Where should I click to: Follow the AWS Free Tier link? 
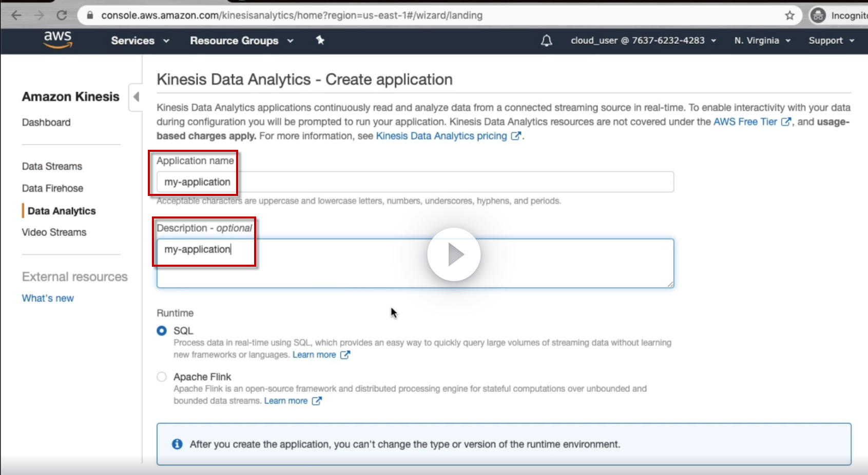click(745, 122)
